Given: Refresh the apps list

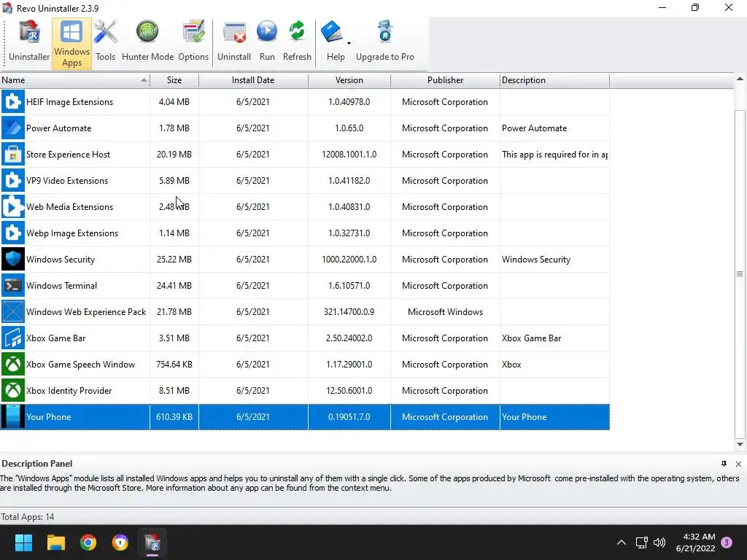Looking at the screenshot, I should click(x=297, y=43).
